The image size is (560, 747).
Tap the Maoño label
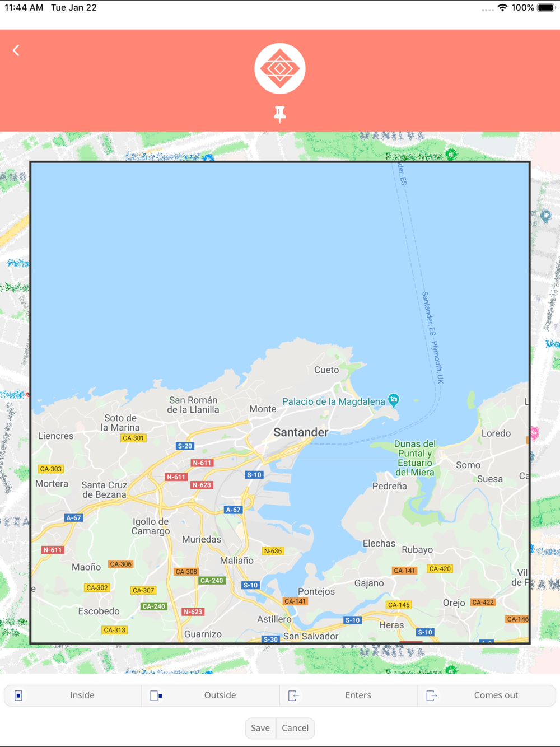[86, 567]
